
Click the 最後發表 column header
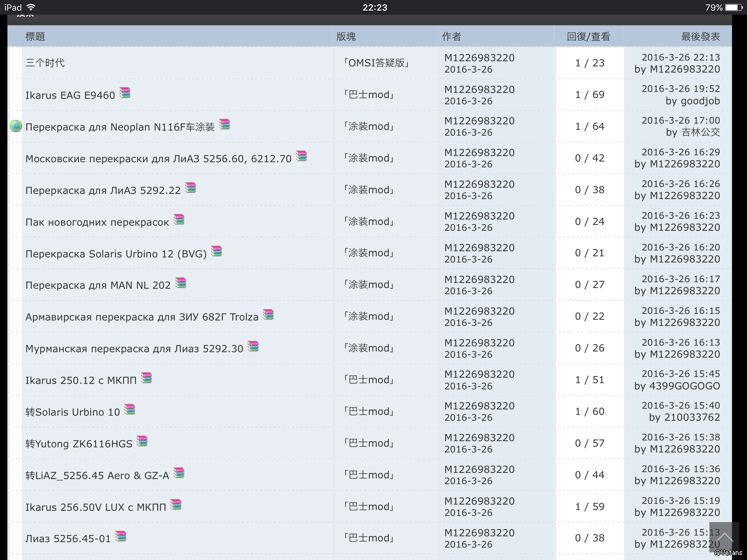tap(700, 36)
